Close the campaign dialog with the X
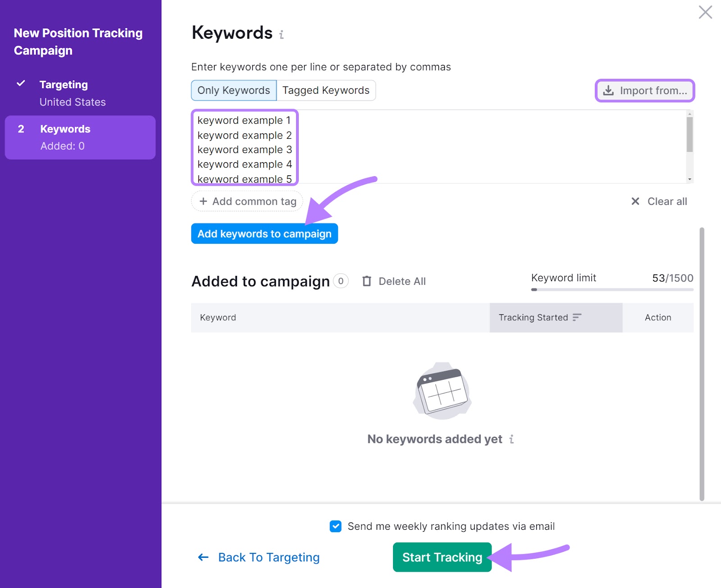 [x=705, y=12]
